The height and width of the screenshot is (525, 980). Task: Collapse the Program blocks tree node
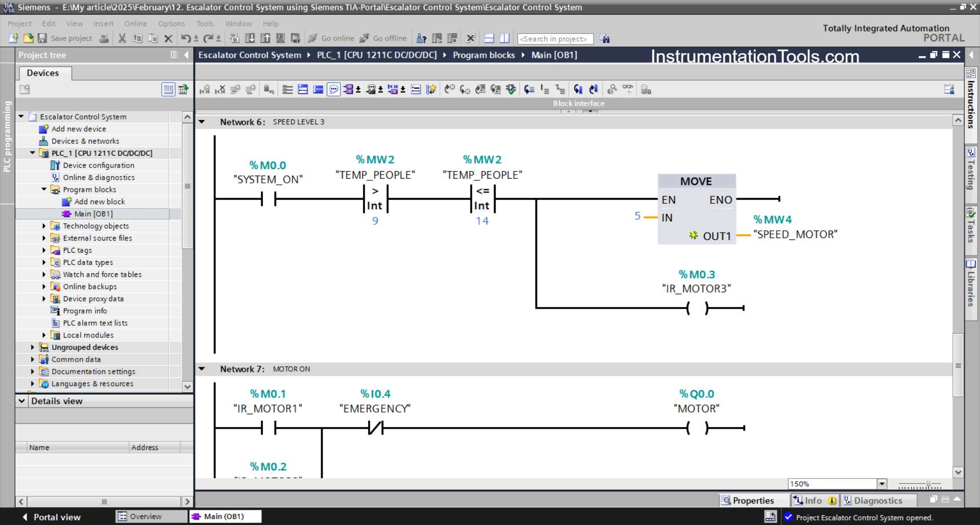[x=44, y=189]
